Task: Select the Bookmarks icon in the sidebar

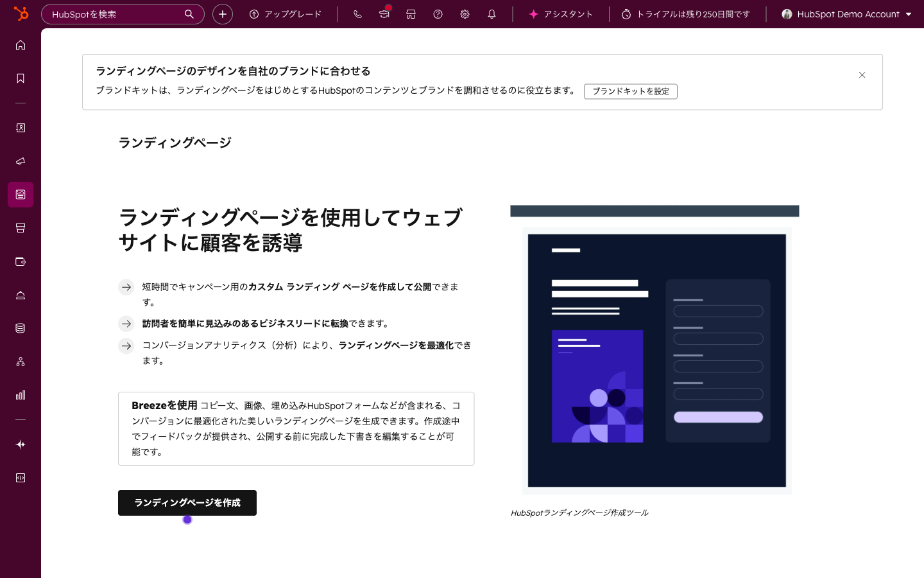Action: [x=21, y=78]
